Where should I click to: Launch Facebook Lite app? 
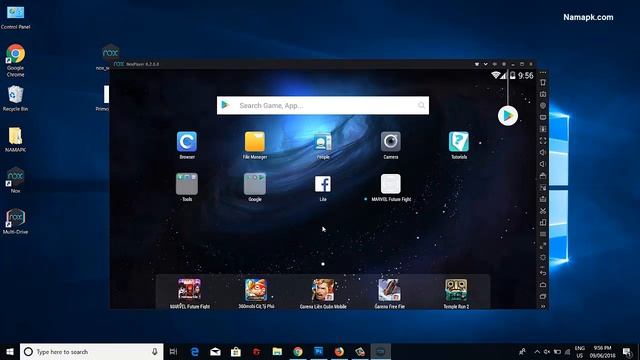pos(323,184)
